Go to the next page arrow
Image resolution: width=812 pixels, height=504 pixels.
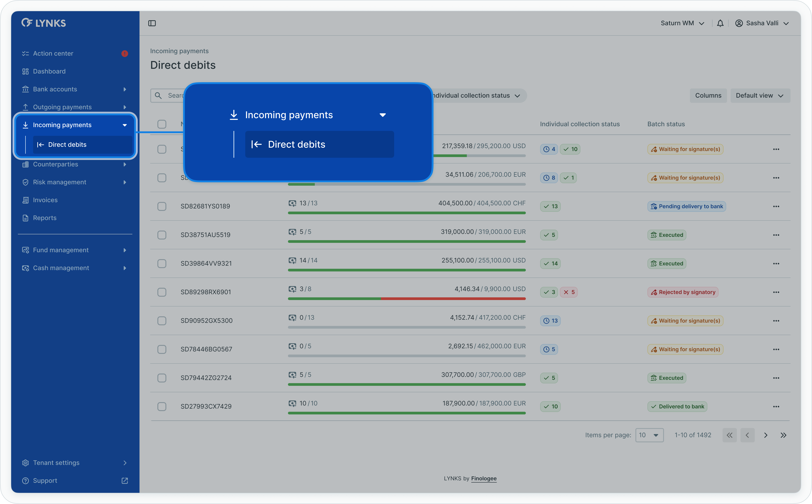pyautogui.click(x=766, y=435)
